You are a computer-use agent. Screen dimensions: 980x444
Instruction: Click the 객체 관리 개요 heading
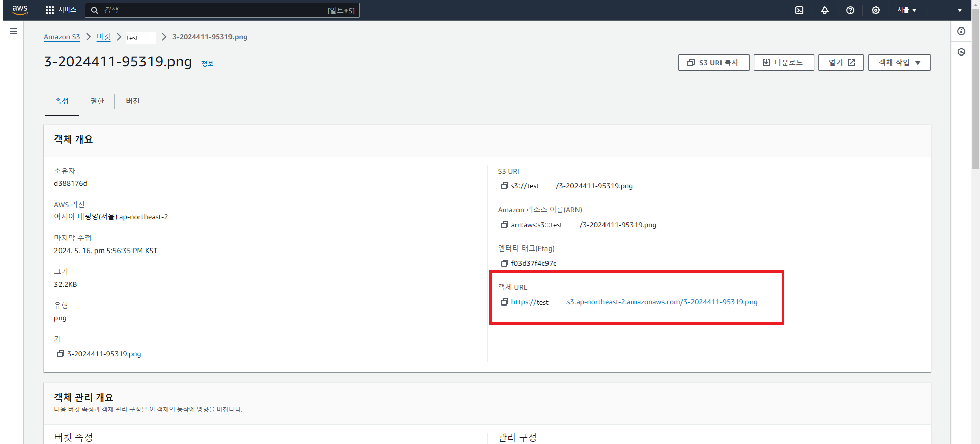click(x=84, y=397)
